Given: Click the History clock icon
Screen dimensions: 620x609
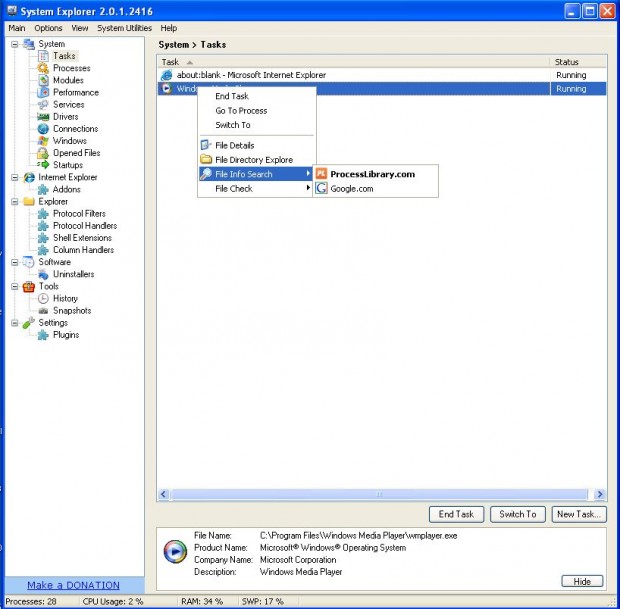Looking at the screenshot, I should [x=43, y=298].
